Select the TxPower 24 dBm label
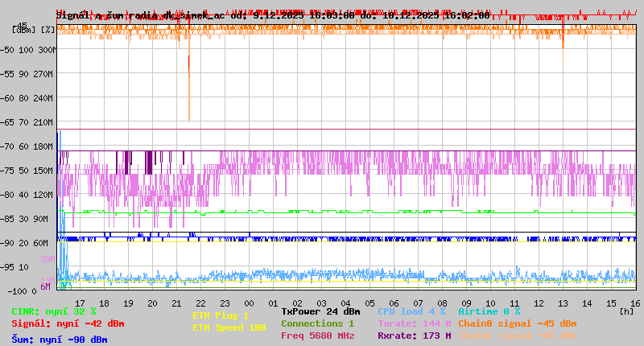The image size is (644, 346). (320, 311)
